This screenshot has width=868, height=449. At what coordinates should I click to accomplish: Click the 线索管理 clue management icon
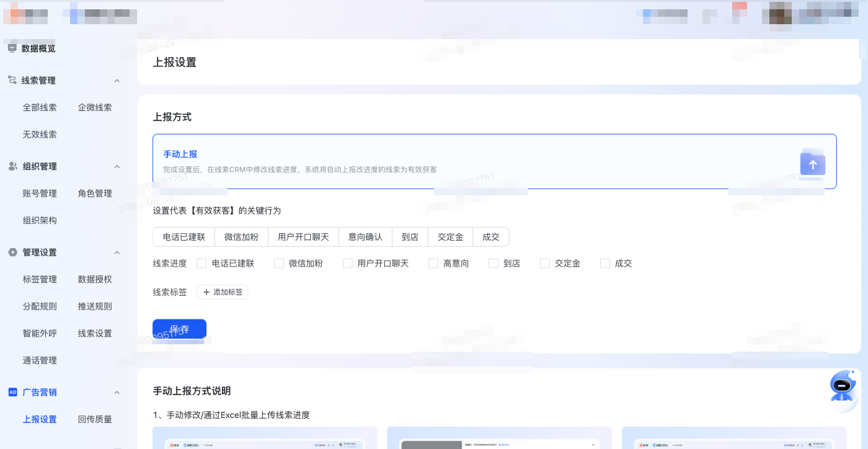pyautogui.click(x=14, y=80)
